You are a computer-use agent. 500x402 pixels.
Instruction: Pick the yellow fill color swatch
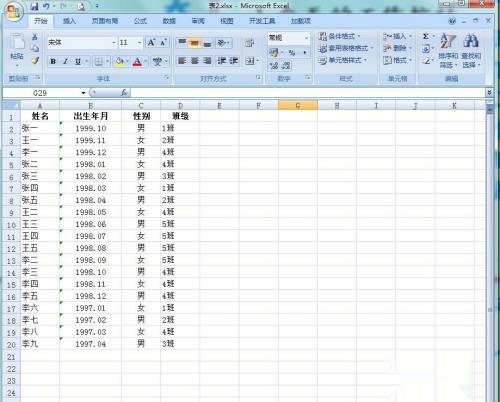[119, 61]
